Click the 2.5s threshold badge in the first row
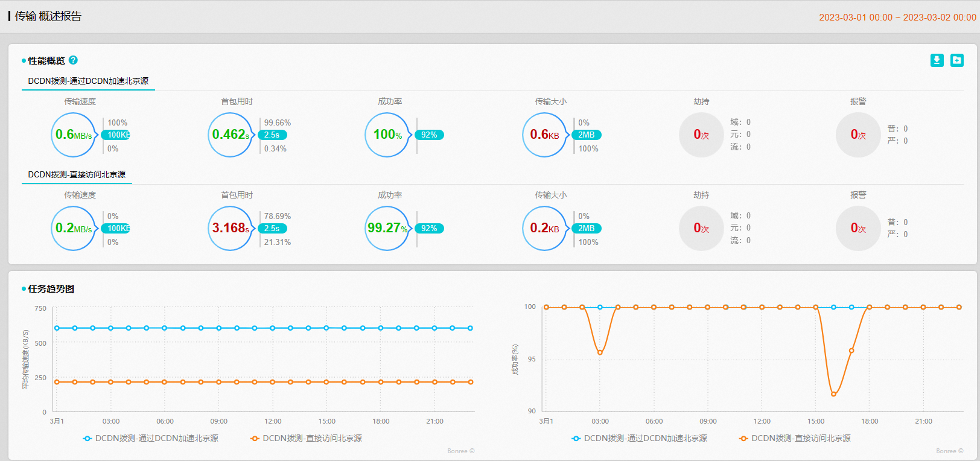 [x=272, y=135]
